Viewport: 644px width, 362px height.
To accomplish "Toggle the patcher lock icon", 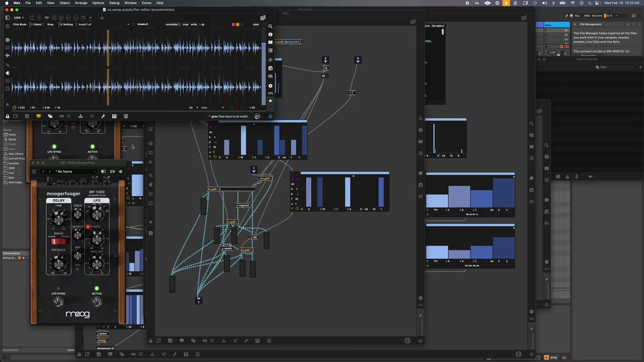I will [8, 116].
